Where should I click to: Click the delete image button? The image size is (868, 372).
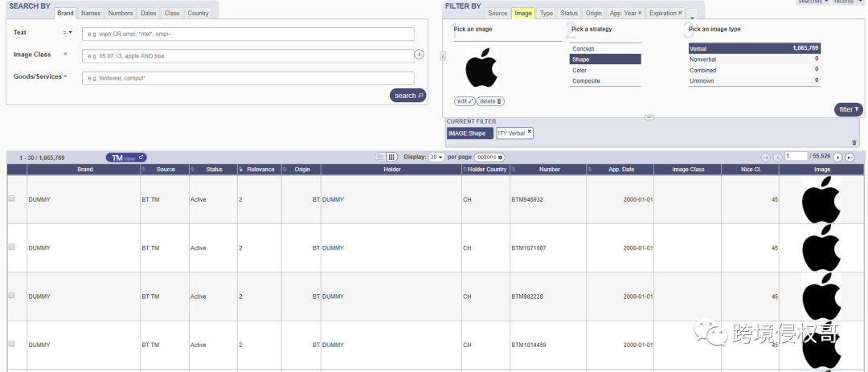490,101
